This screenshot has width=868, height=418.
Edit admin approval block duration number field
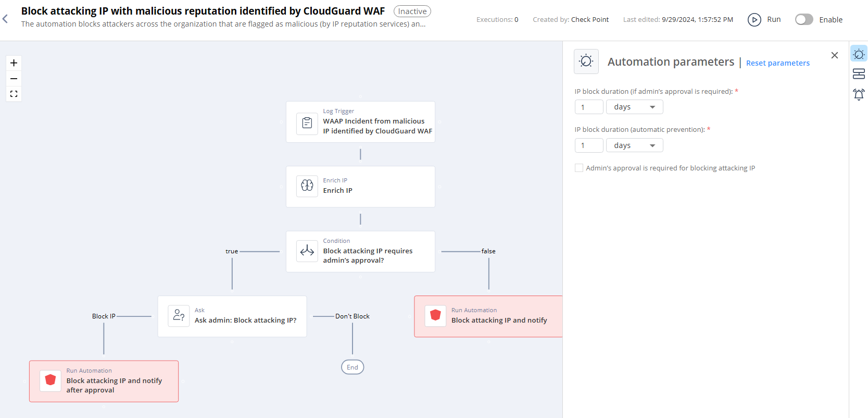(589, 107)
